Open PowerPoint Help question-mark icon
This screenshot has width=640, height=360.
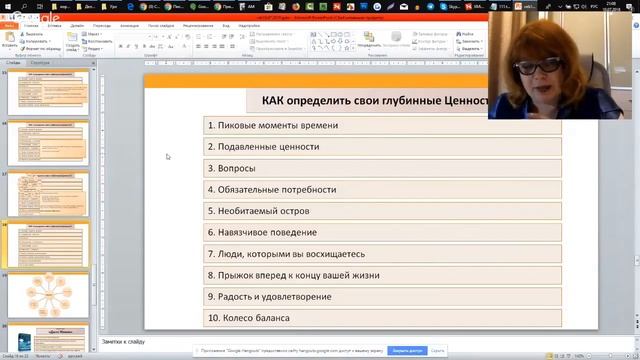point(636,25)
